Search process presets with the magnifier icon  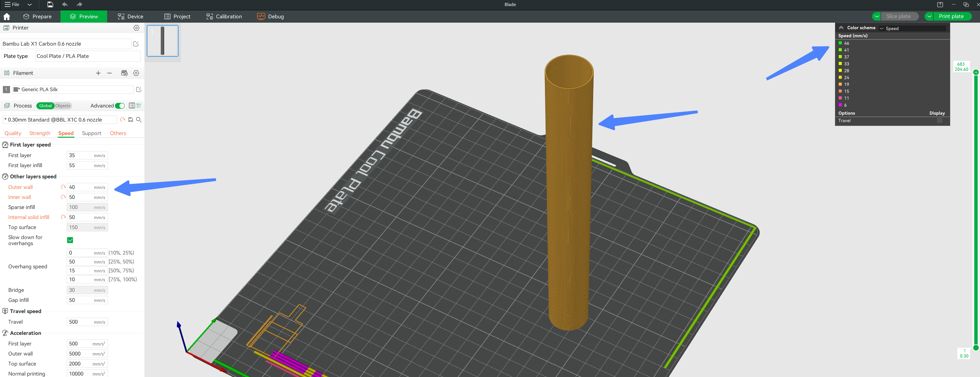139,120
